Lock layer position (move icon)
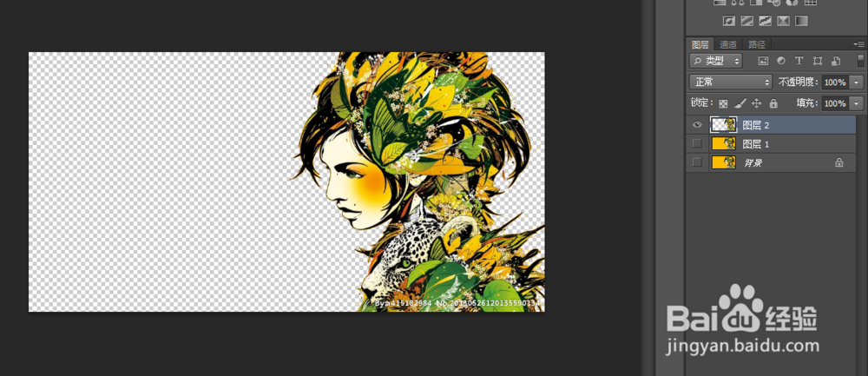 (x=757, y=103)
